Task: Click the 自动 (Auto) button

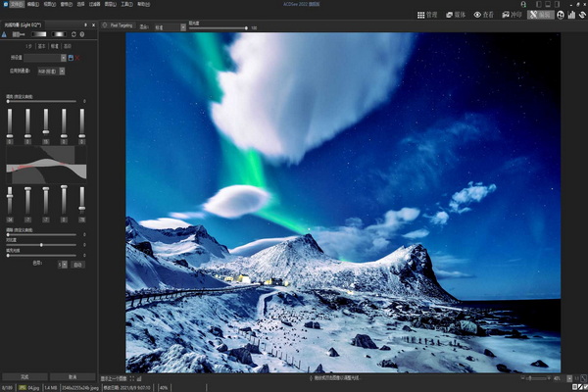Action: [78, 265]
